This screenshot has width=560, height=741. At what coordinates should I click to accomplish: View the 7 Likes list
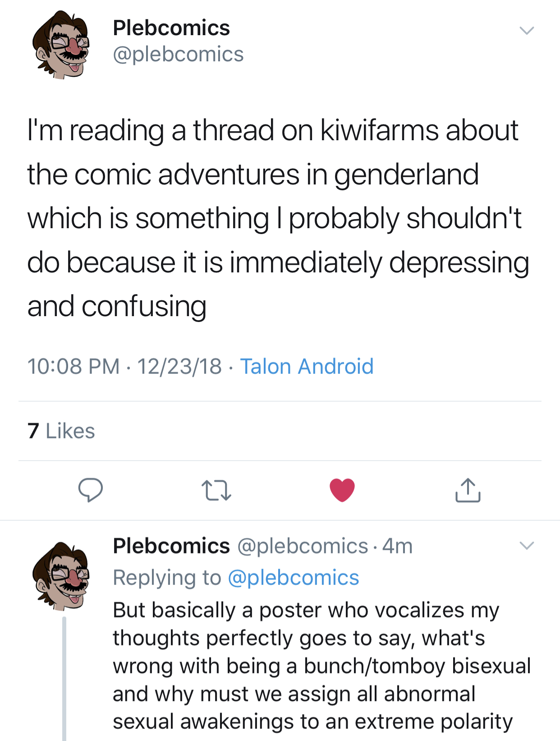point(61,431)
